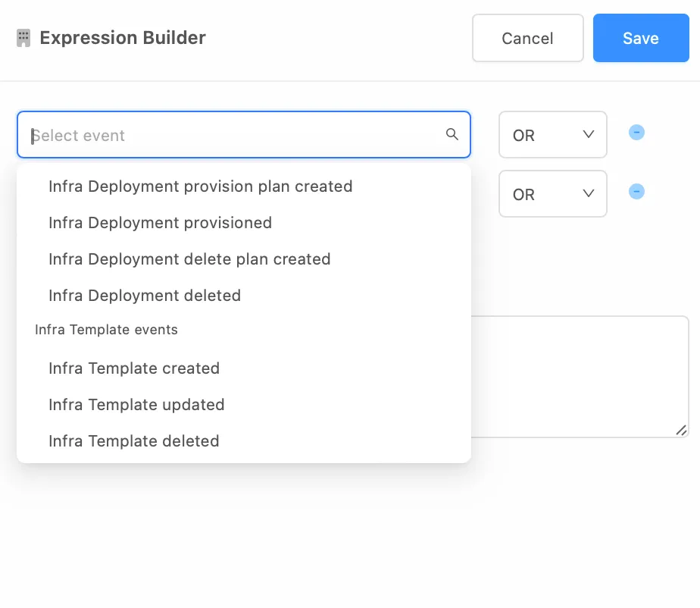This screenshot has height=608, width=700.
Task: Click inside the expression text area
Action: coord(580,377)
